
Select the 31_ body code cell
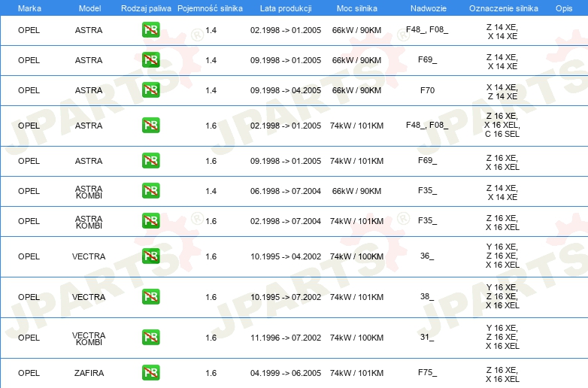(x=427, y=337)
